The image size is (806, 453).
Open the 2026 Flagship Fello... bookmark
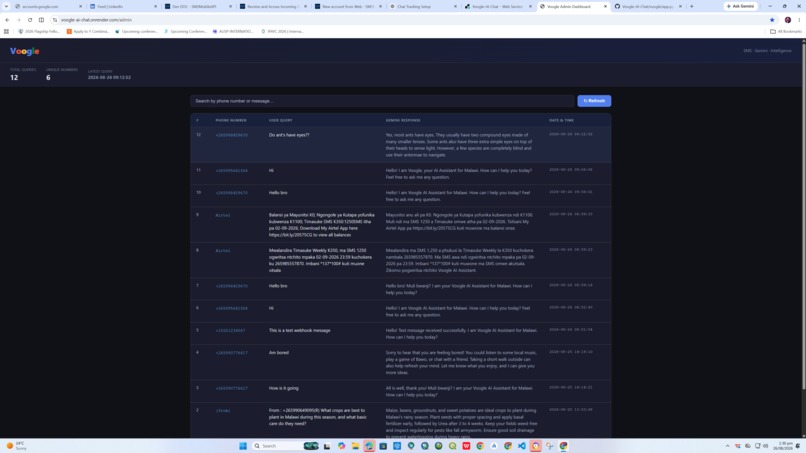(x=39, y=31)
